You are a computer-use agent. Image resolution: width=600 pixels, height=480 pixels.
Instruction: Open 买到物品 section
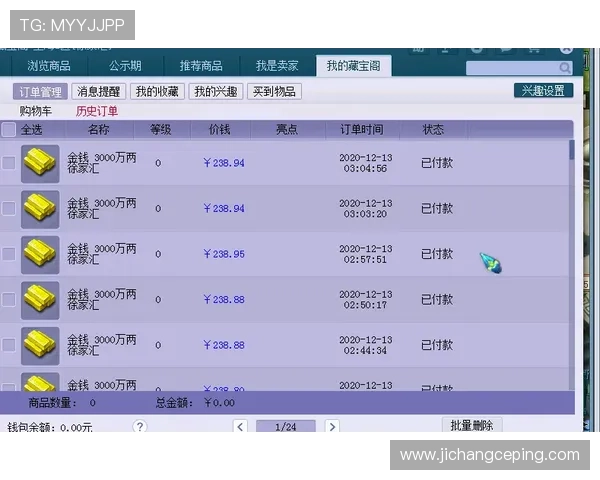click(x=274, y=91)
